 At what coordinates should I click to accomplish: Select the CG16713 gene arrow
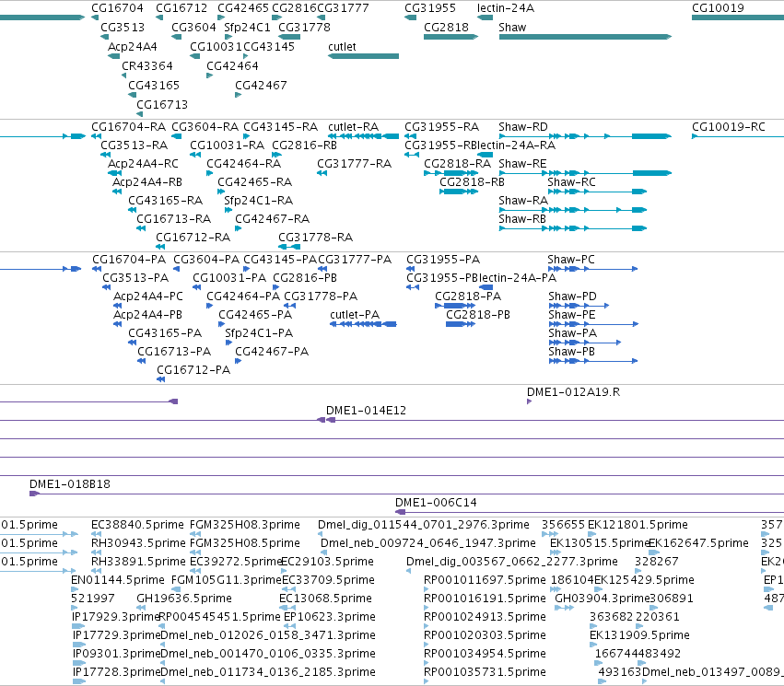[139, 114]
